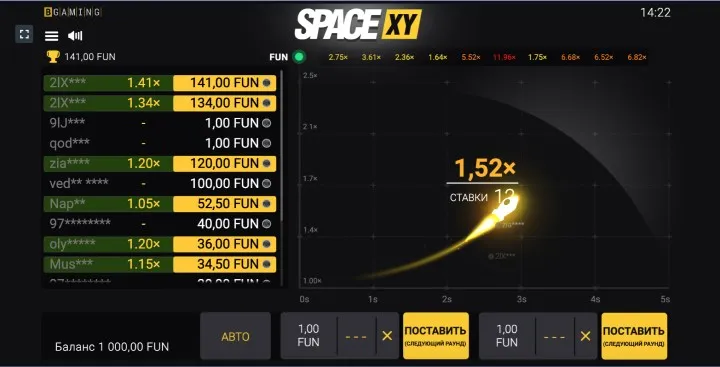
Task: Click oly***** 36,00 FUN row
Action: pos(160,244)
